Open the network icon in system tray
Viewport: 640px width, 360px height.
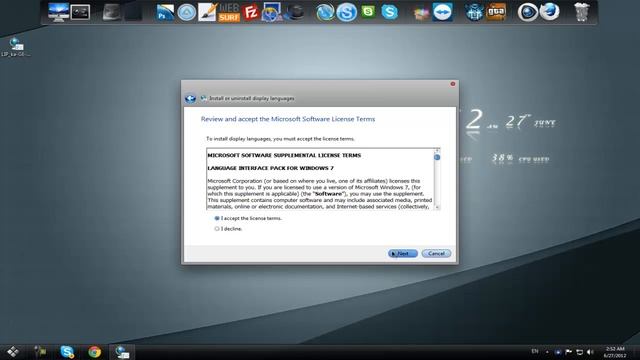pos(580,352)
